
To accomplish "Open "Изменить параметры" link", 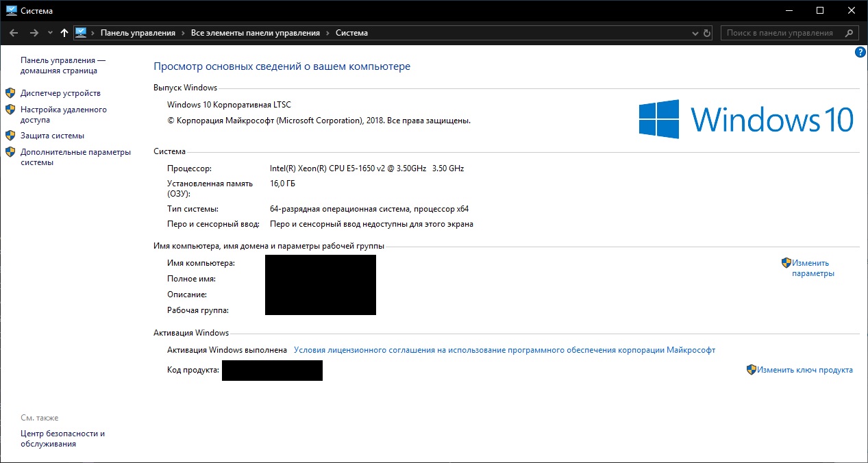I will point(813,268).
